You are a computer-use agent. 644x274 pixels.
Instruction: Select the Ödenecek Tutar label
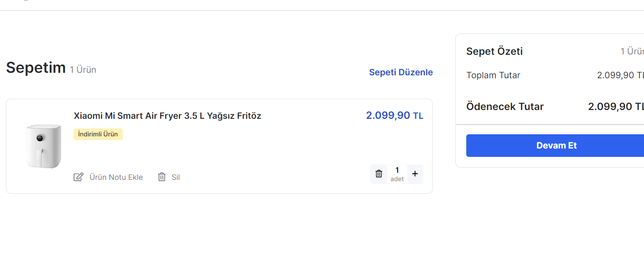(x=505, y=107)
